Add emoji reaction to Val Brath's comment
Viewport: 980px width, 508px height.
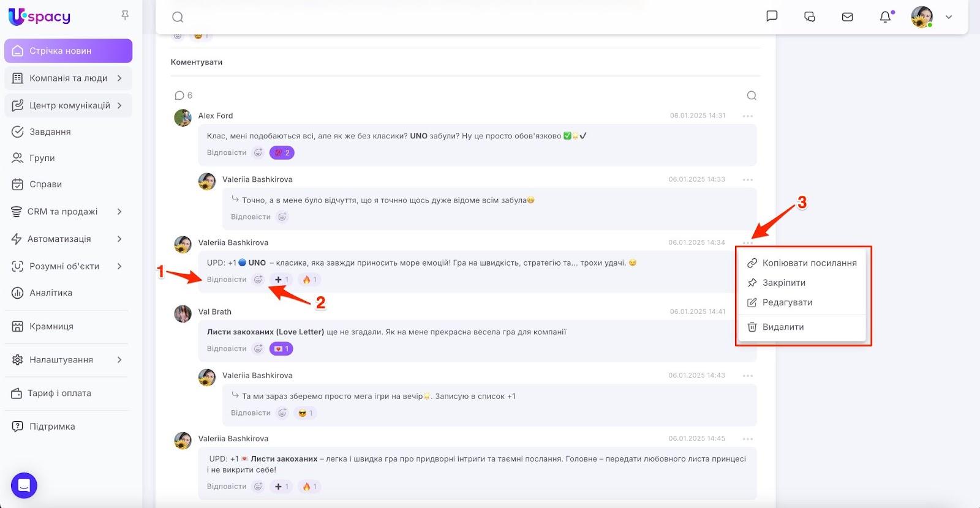258,349
